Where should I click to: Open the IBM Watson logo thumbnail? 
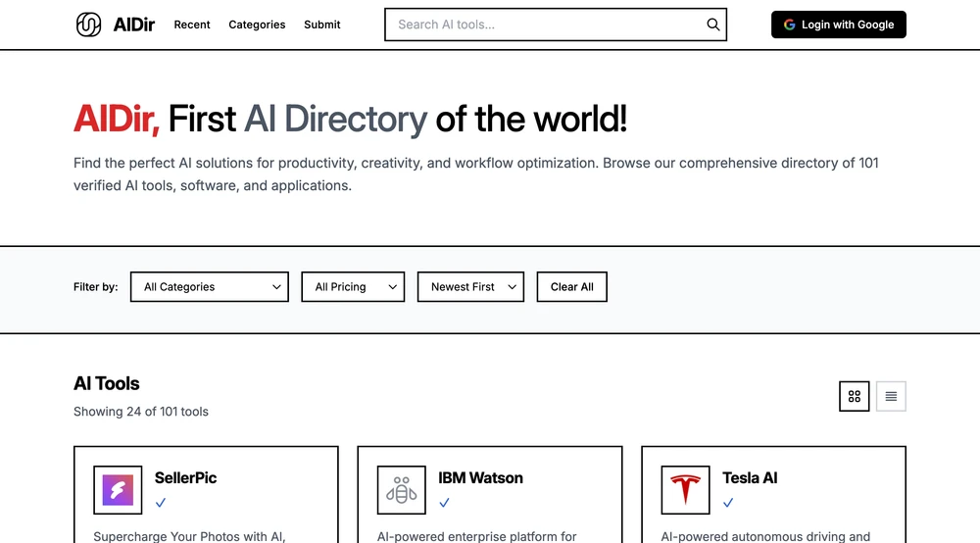point(401,490)
